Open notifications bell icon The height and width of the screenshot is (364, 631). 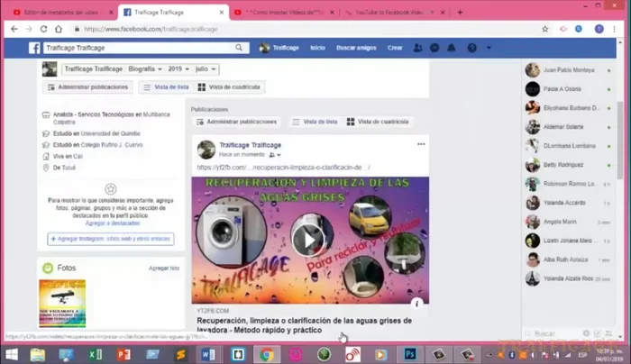pyautogui.click(x=452, y=48)
